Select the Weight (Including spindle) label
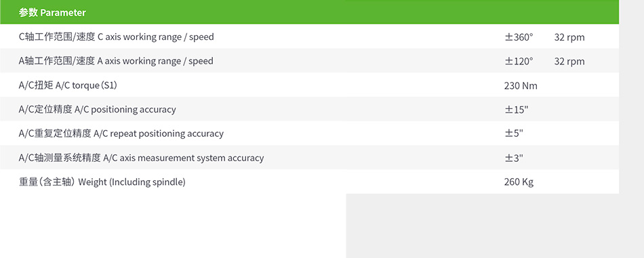The width and height of the screenshot is (644, 258). tap(102, 182)
